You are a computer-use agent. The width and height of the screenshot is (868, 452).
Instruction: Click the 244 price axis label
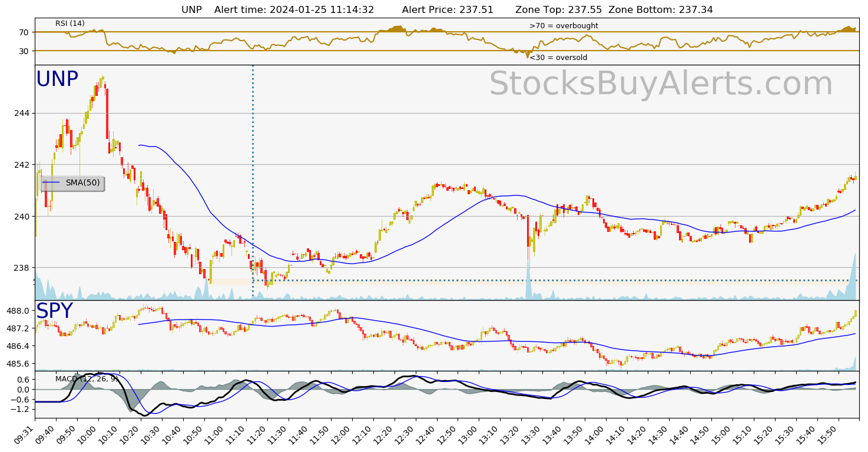[22, 113]
